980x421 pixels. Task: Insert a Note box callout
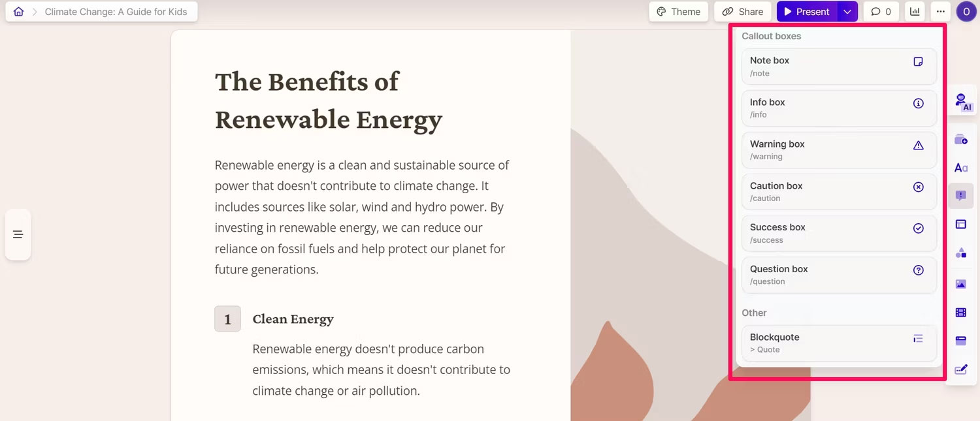click(839, 67)
